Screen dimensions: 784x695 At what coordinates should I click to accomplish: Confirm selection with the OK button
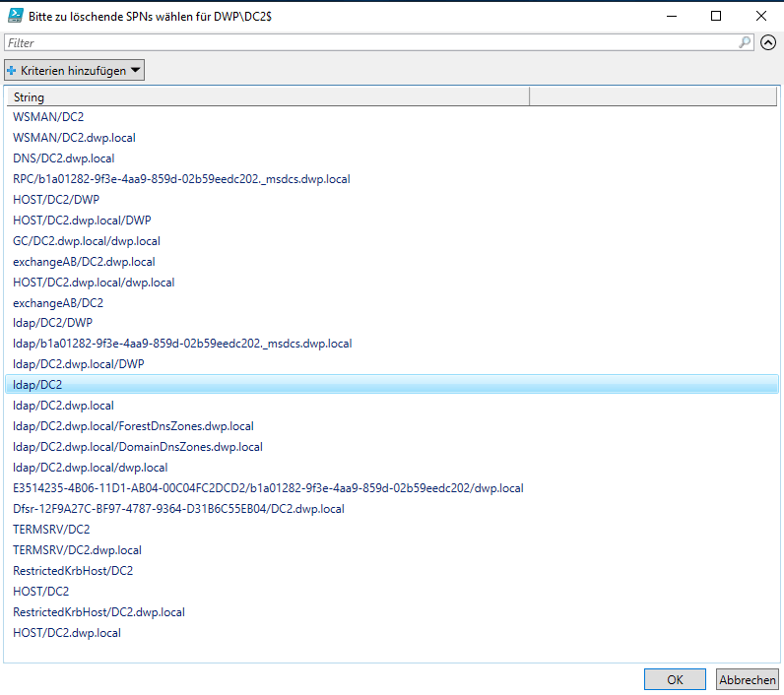[x=675, y=679]
